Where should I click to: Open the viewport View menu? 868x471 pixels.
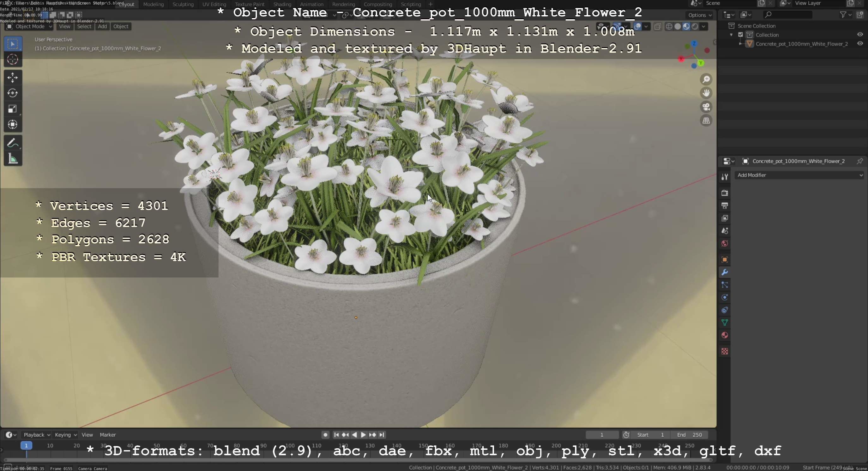pyautogui.click(x=64, y=27)
